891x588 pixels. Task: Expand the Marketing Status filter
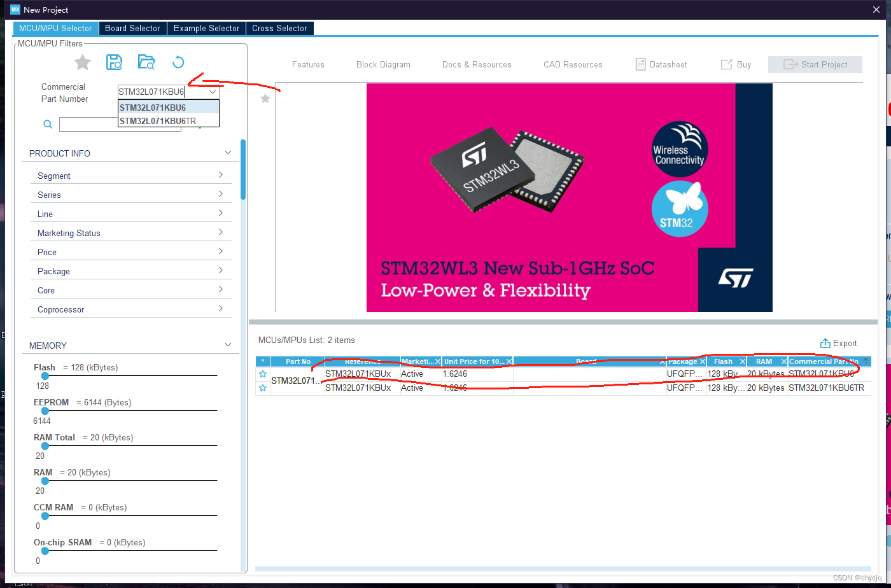click(221, 232)
